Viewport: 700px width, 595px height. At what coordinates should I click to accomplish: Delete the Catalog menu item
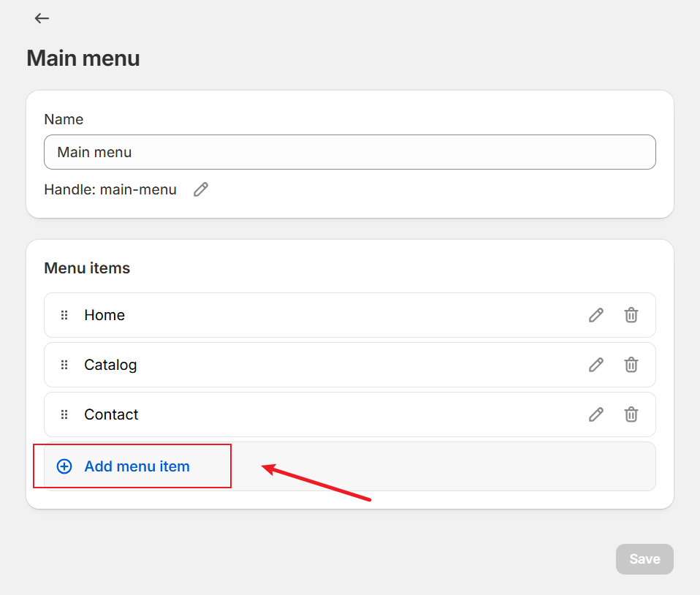[x=631, y=365]
